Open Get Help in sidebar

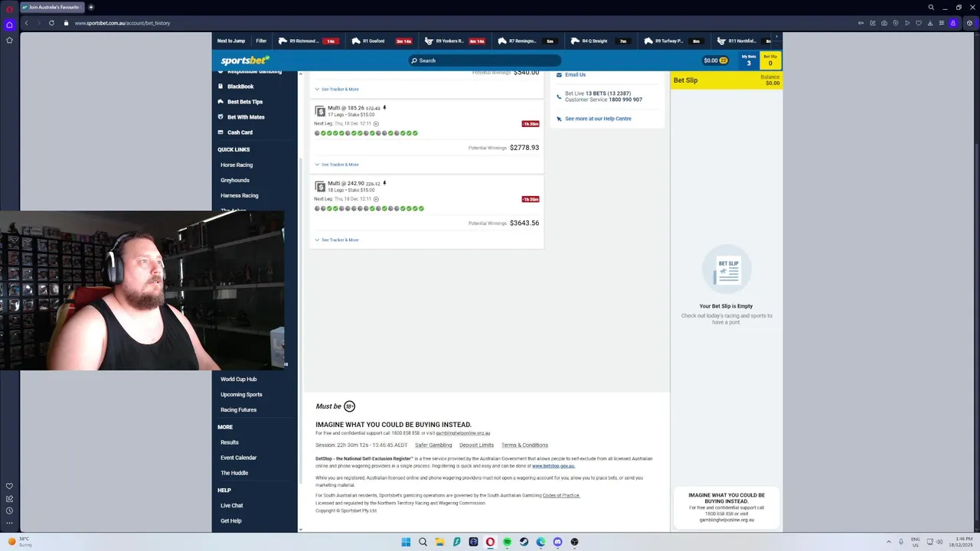pos(231,520)
